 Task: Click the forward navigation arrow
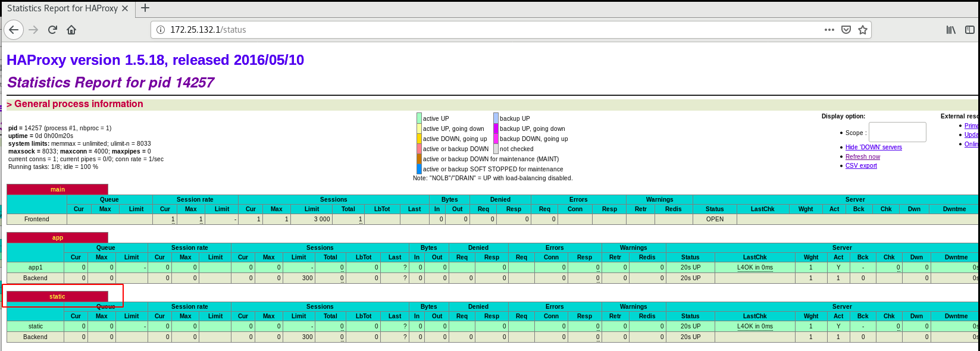click(33, 30)
